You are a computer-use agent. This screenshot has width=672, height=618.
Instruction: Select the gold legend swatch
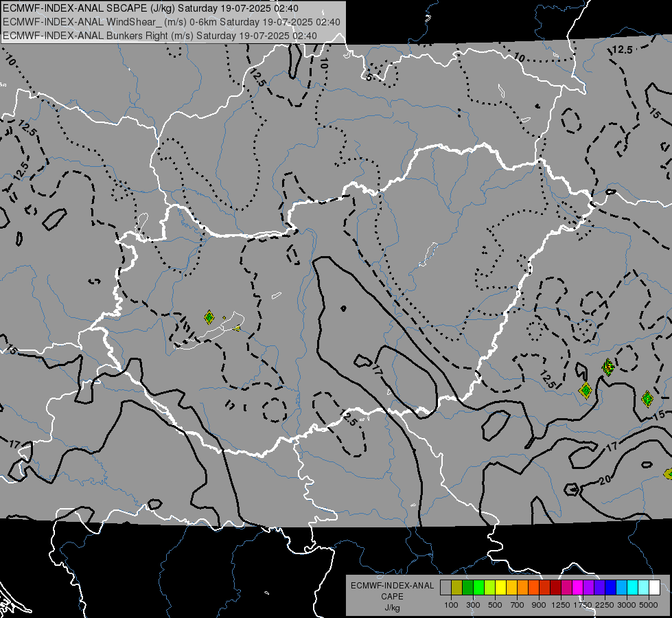pos(511,587)
